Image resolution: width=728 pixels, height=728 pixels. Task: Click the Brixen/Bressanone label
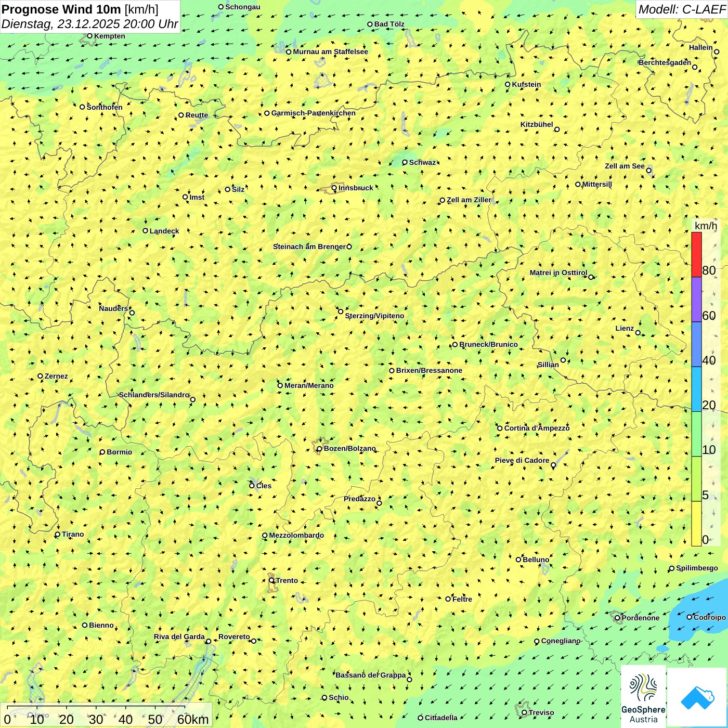tap(429, 370)
